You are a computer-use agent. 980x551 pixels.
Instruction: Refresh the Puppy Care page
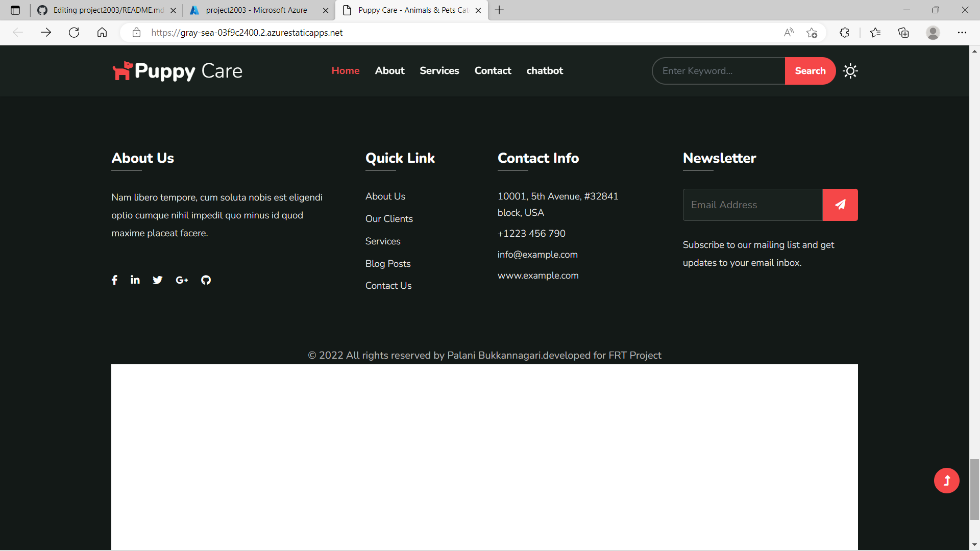point(74,32)
